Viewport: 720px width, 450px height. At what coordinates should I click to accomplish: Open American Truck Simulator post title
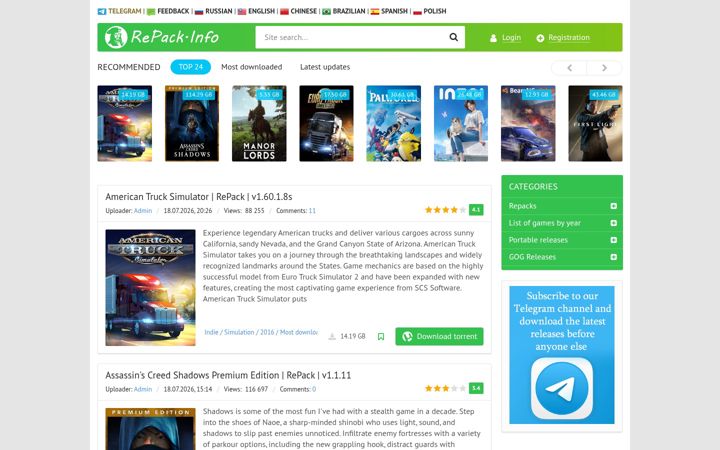coord(199,197)
